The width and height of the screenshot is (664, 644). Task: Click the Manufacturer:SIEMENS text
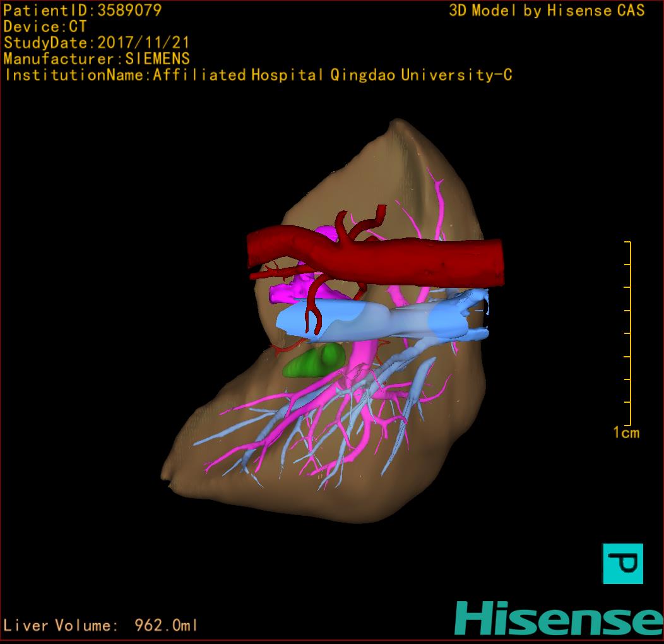click(97, 59)
